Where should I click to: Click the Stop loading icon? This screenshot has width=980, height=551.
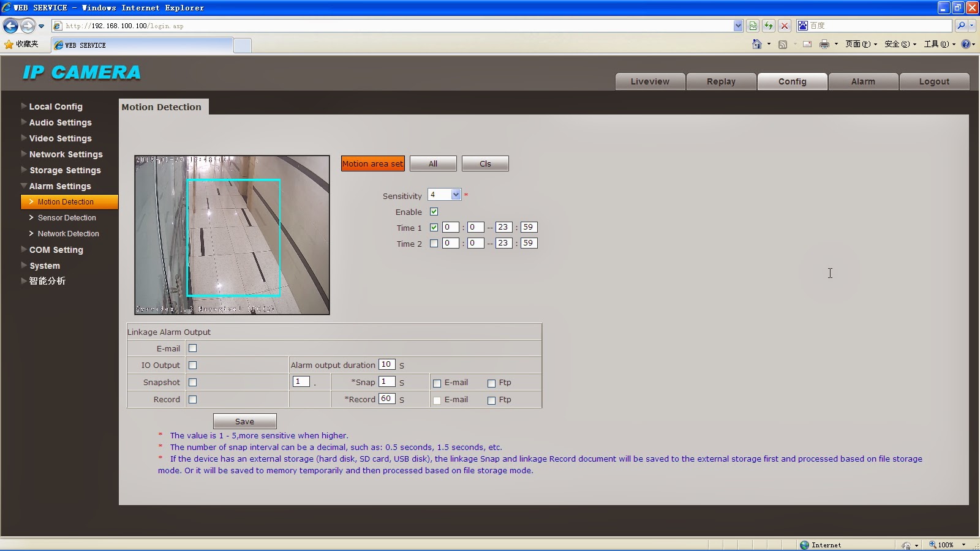tap(785, 26)
